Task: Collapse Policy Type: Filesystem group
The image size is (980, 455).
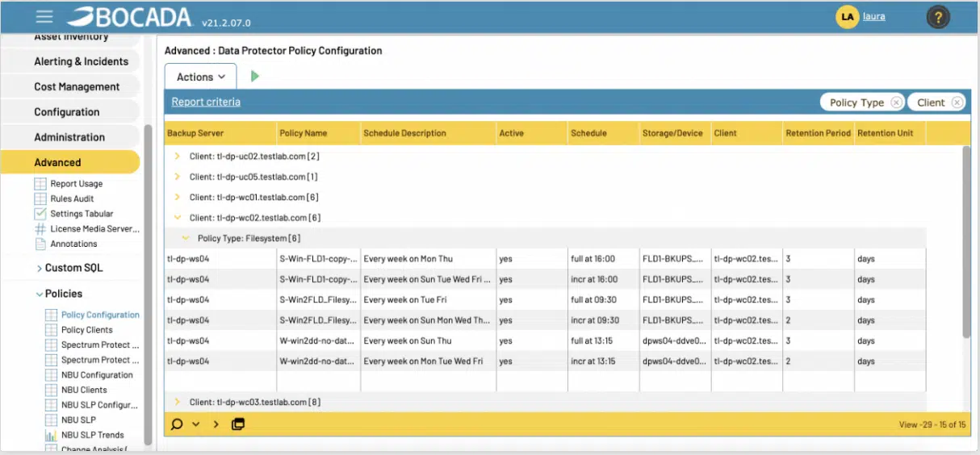Action: coord(186,238)
